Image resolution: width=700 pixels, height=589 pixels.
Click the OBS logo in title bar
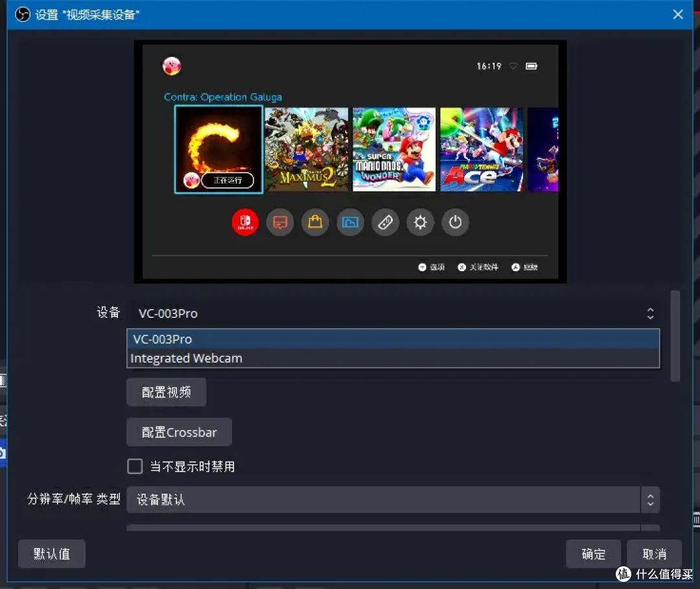tap(23, 15)
